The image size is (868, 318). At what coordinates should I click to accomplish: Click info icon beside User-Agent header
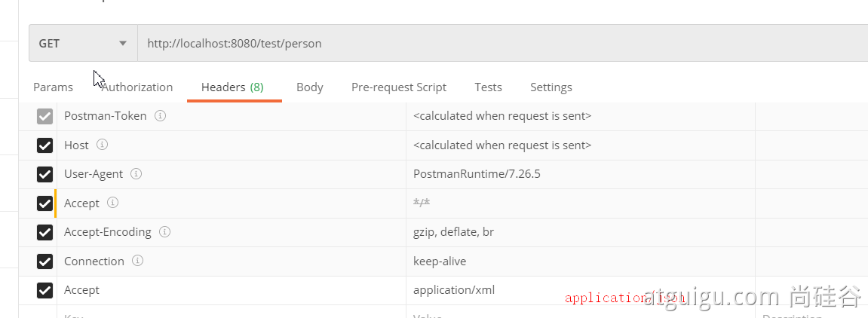click(136, 174)
